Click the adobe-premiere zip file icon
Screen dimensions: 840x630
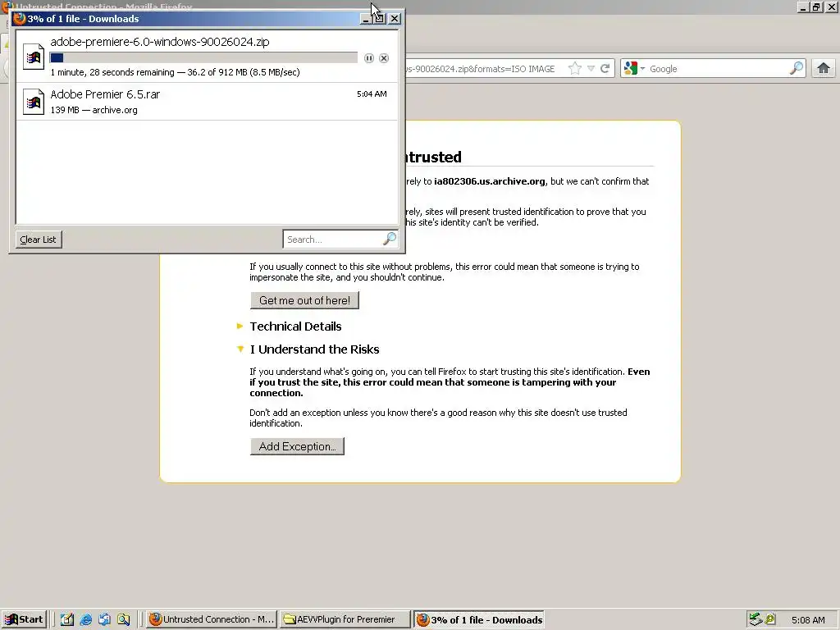[33, 57]
